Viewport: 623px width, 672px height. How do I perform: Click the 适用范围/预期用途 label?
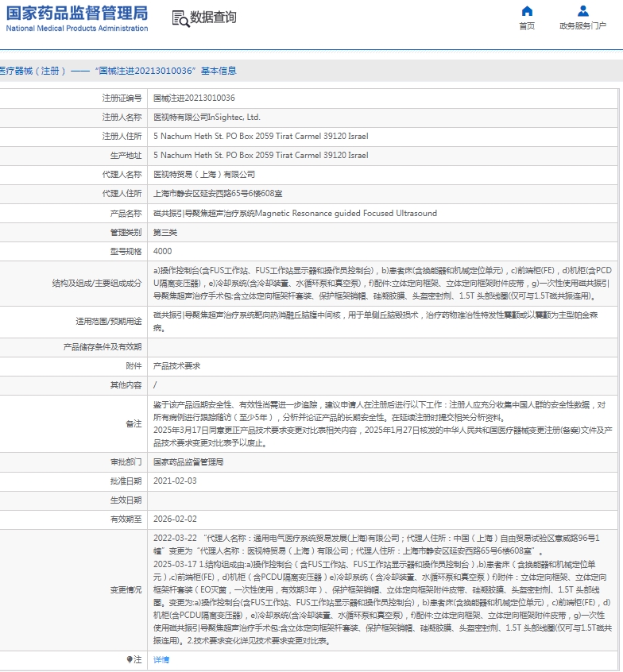pyautogui.click(x=109, y=322)
